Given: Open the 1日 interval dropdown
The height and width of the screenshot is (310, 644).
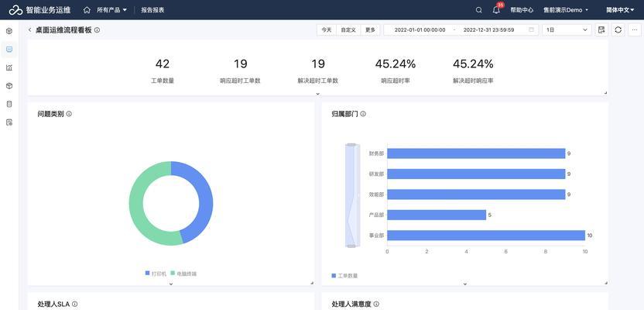Looking at the screenshot, I should pyautogui.click(x=567, y=30).
